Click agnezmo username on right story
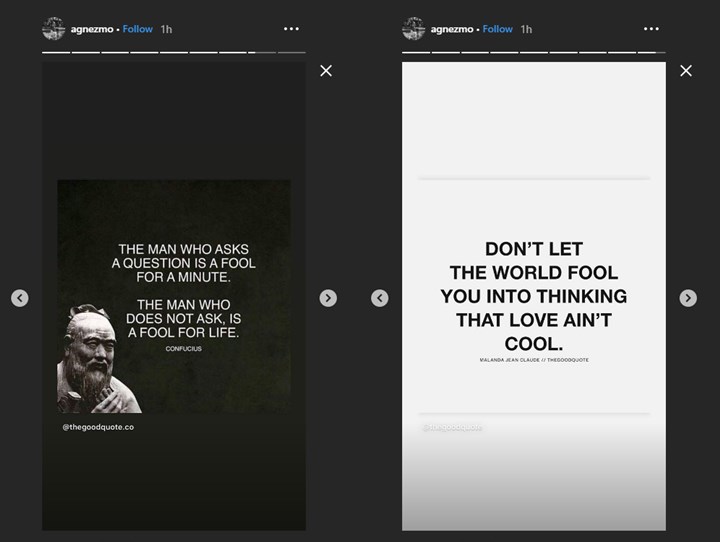720x542 pixels. [452, 29]
